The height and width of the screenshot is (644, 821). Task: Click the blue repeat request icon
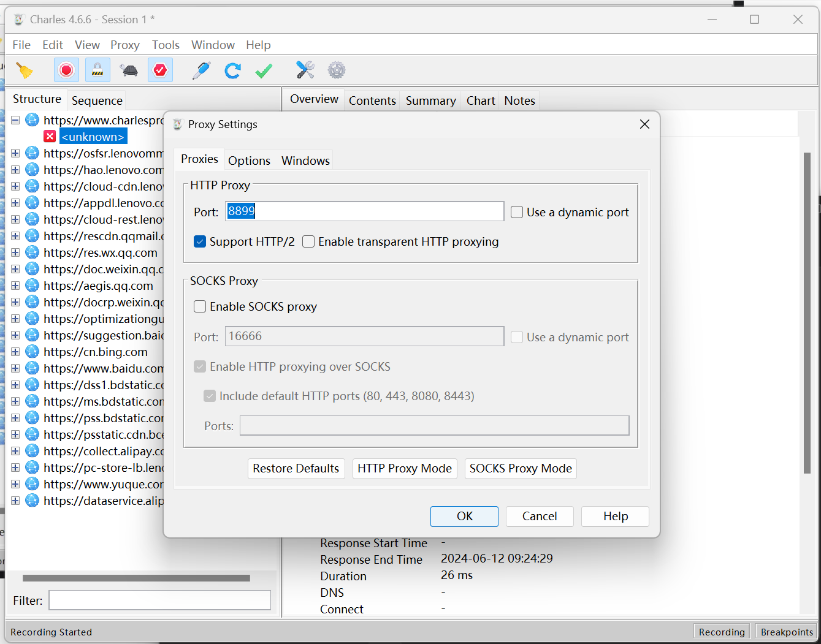pyautogui.click(x=232, y=70)
